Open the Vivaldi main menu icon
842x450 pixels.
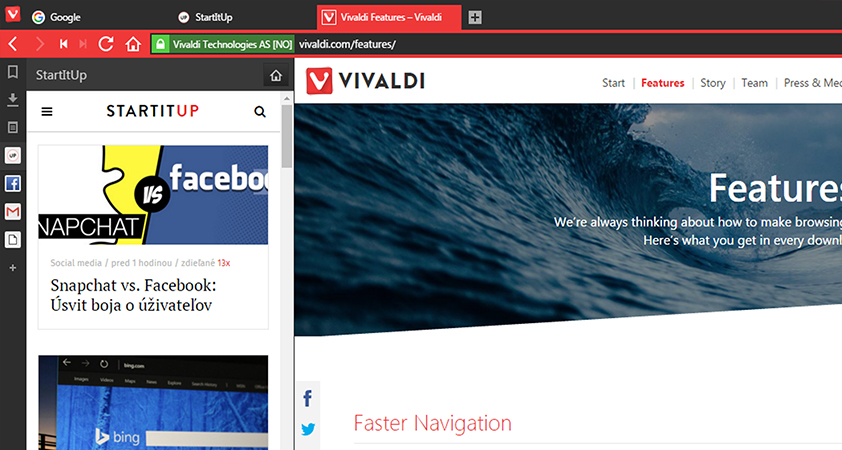[12, 14]
